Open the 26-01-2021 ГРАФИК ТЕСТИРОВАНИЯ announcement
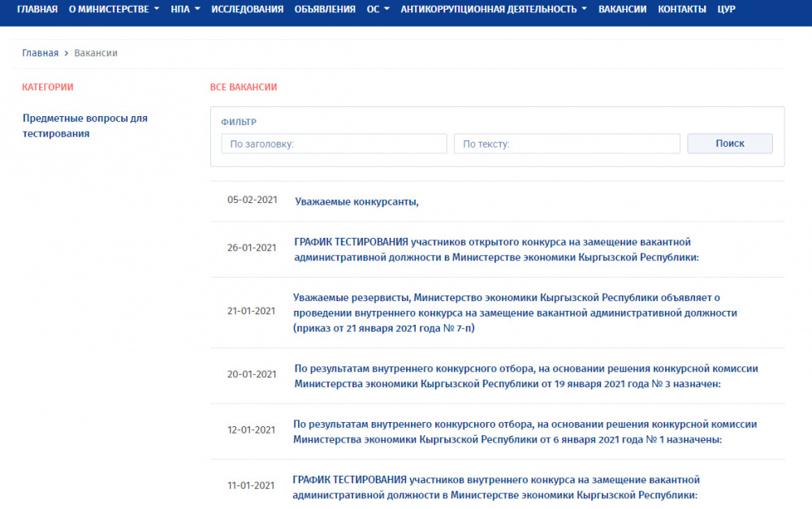 [x=495, y=249]
